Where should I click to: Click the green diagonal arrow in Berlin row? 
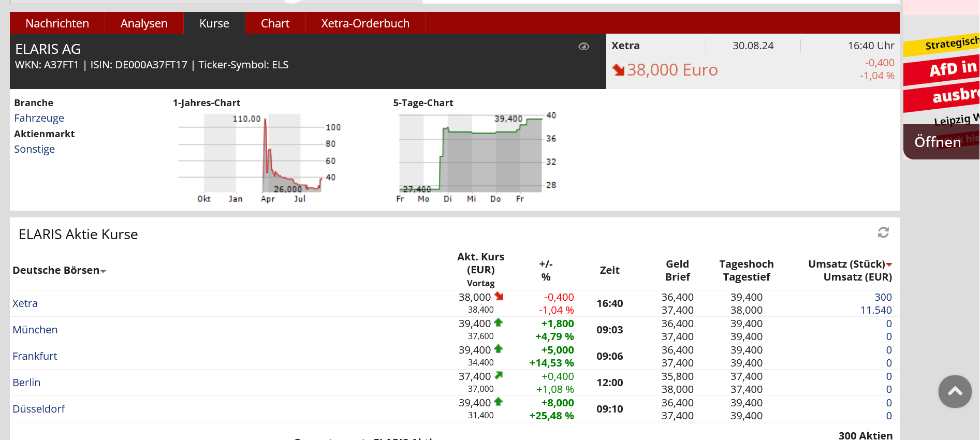[499, 375]
